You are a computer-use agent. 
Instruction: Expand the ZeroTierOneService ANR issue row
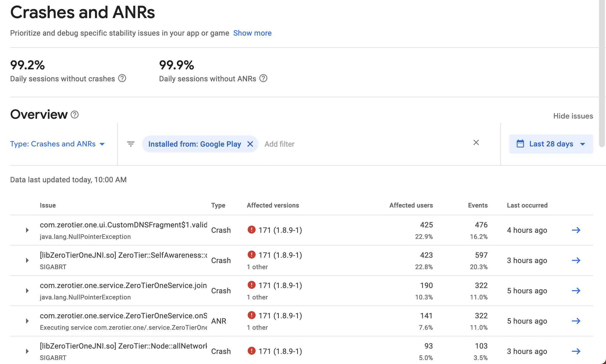(27, 321)
